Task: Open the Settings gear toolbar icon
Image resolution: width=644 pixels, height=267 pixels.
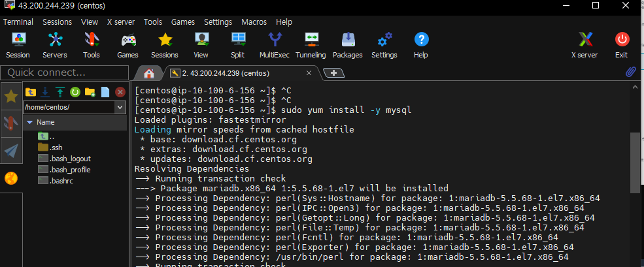Action: [384, 45]
